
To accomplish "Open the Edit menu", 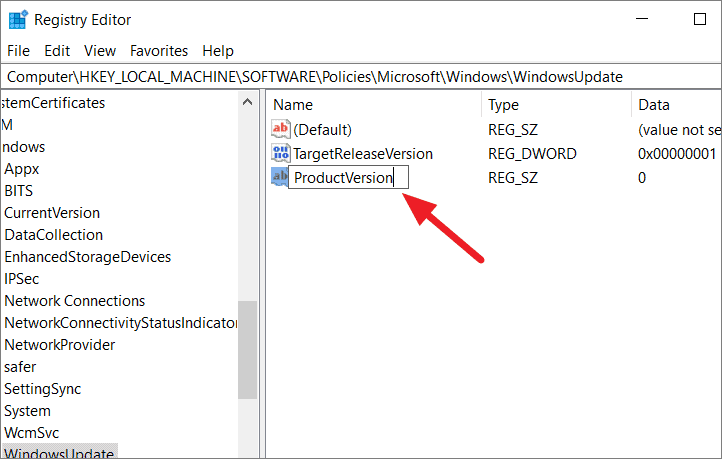I will 57,51.
